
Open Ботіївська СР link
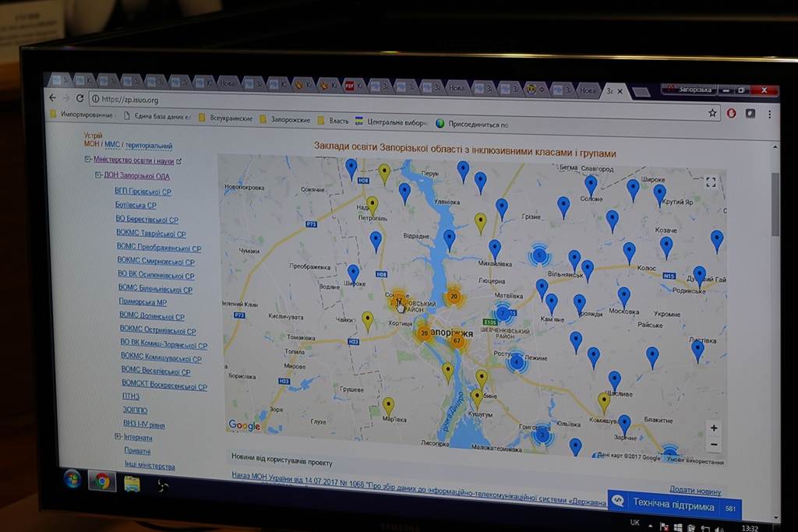136,205
